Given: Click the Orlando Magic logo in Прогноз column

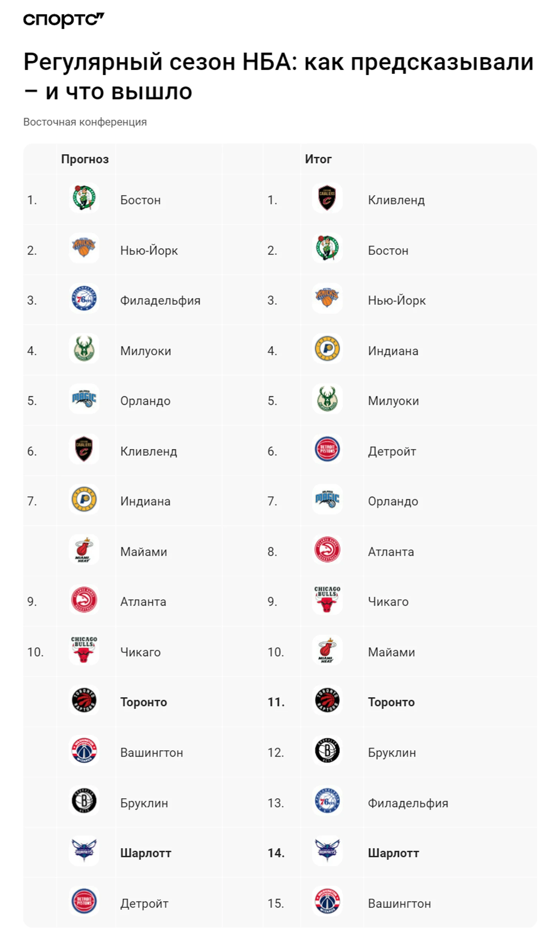Looking at the screenshot, I should click(x=84, y=399).
